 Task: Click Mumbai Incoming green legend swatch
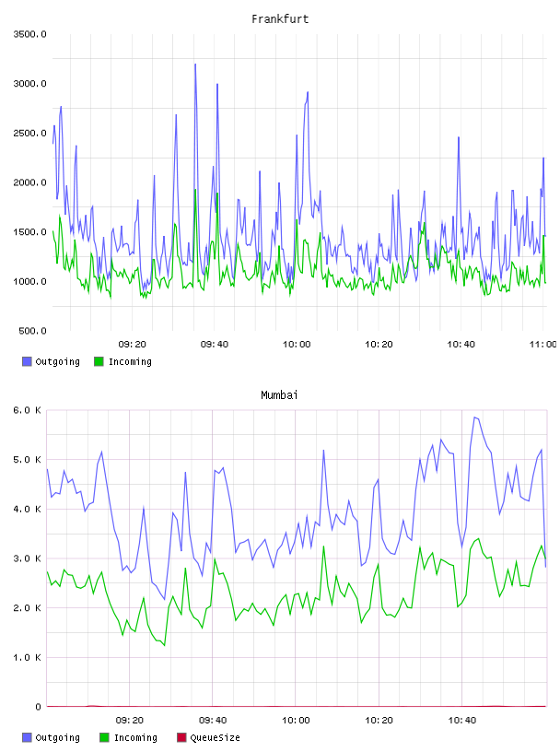(x=104, y=737)
